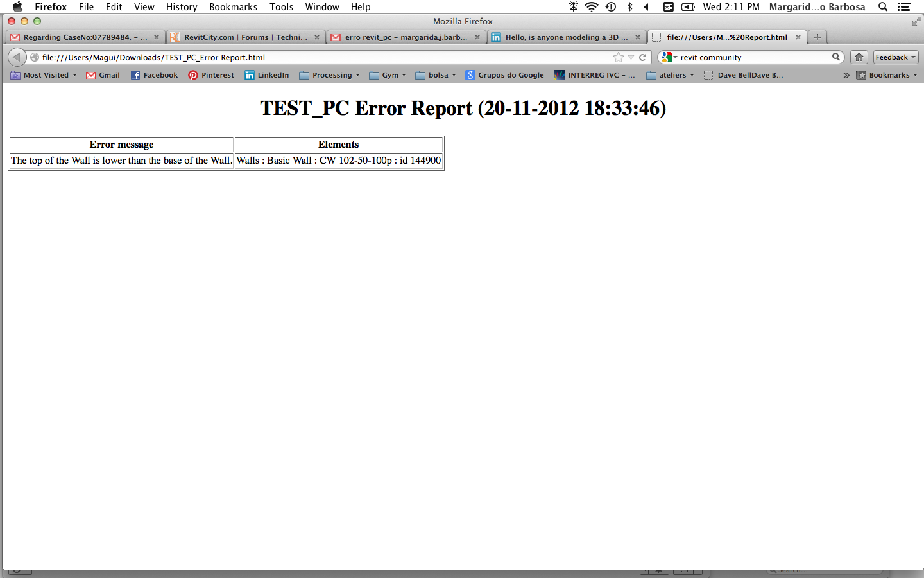924x578 pixels.
Task: Open the Dave BellDave B... bookmark
Action: (x=744, y=75)
